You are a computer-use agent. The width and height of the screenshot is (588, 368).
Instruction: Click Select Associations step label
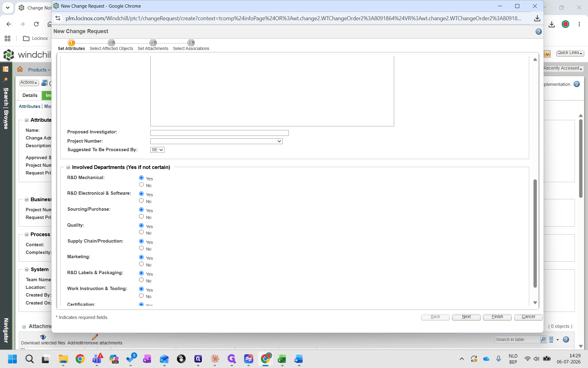tap(191, 48)
